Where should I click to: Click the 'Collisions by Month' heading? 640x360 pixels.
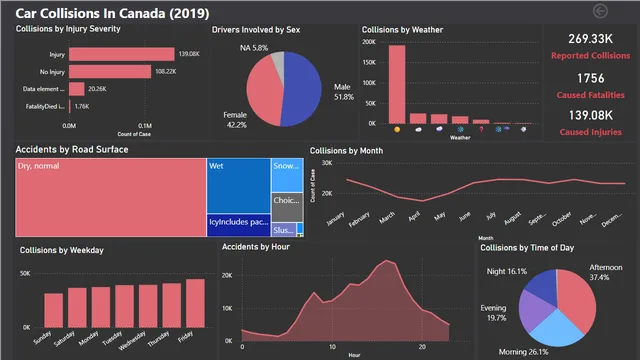click(346, 151)
